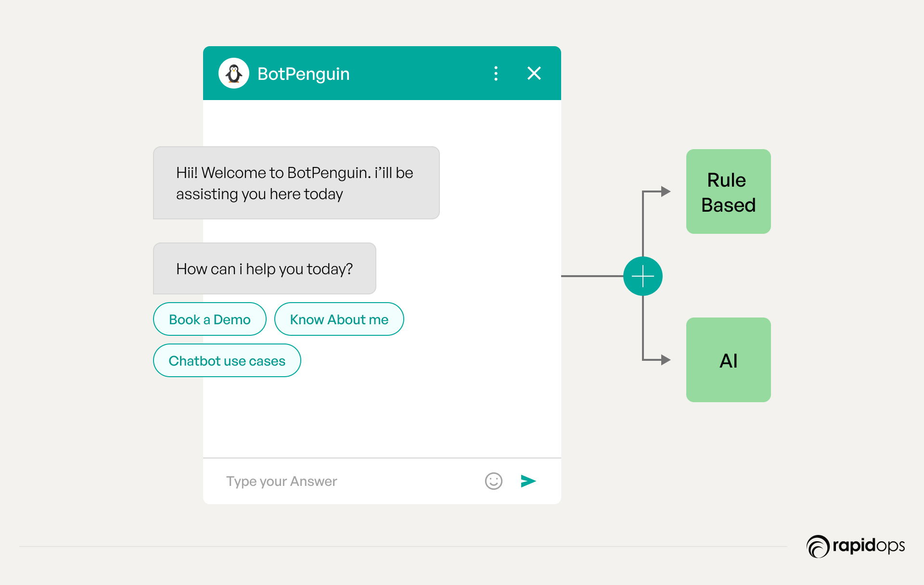
Task: Choose the Know About me option
Action: click(339, 319)
